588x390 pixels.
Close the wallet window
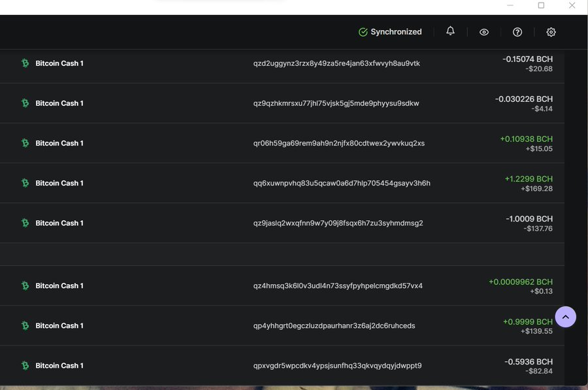pyautogui.click(x=572, y=5)
